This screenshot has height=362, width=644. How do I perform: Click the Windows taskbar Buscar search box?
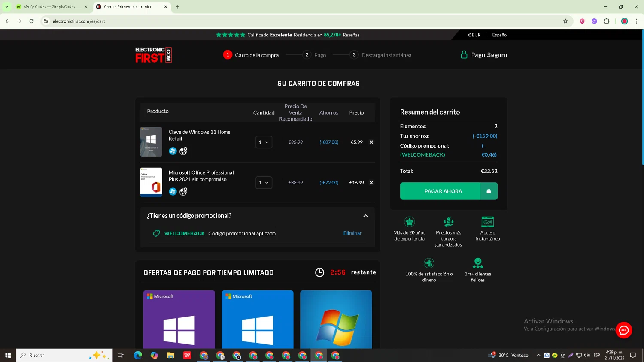(x=64, y=355)
